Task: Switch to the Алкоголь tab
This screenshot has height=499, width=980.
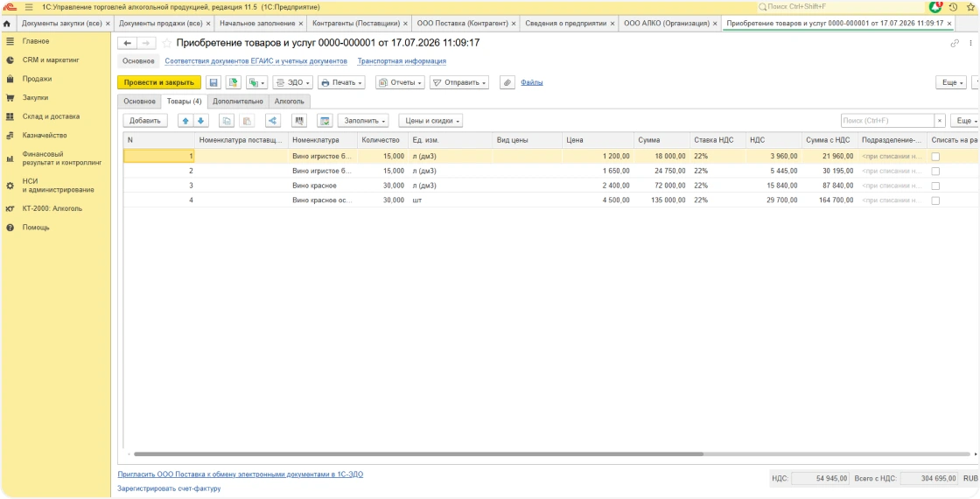Action: tap(290, 102)
